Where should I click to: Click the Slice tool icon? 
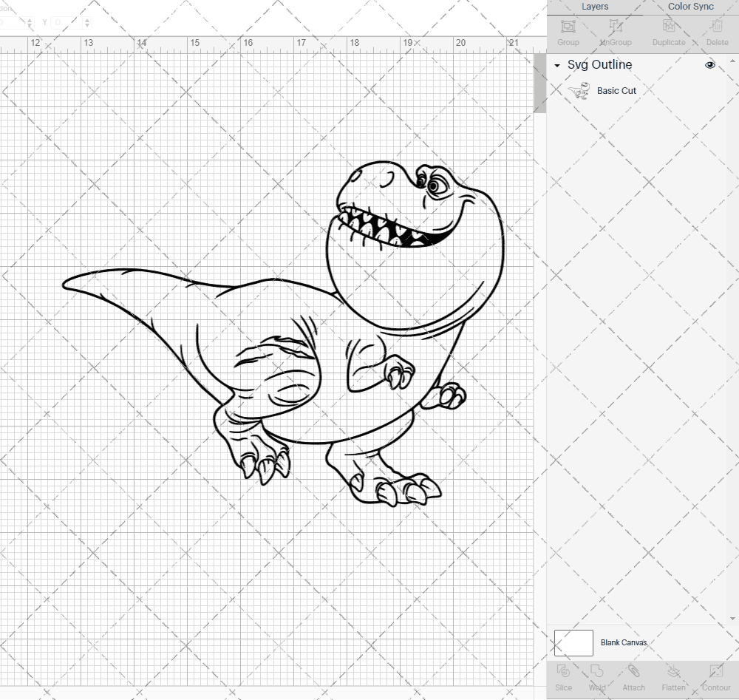tap(563, 671)
